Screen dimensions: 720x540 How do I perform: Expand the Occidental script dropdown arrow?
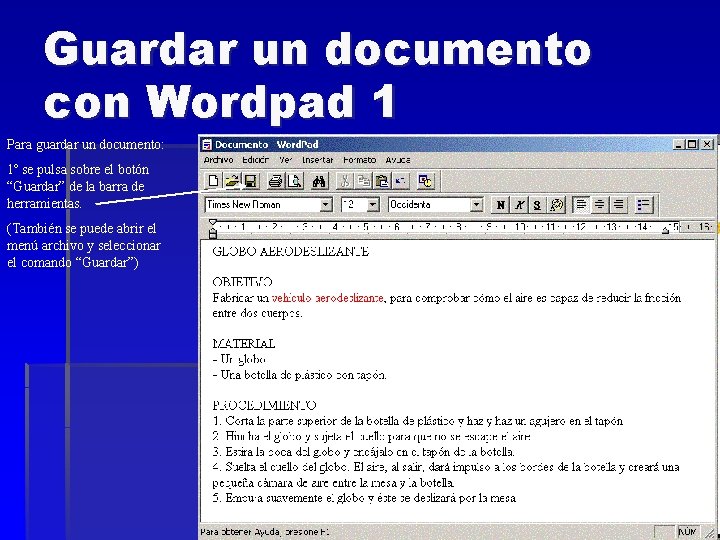tap(477, 205)
